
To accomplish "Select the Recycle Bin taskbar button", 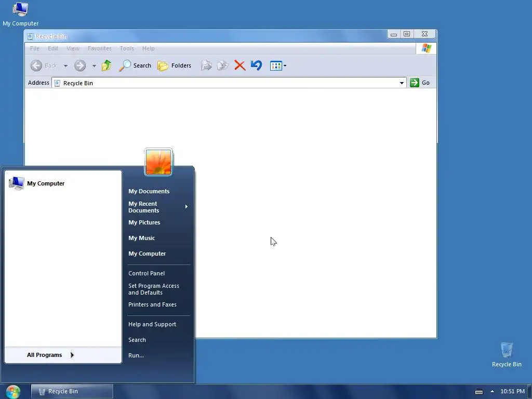I will (x=72, y=391).
